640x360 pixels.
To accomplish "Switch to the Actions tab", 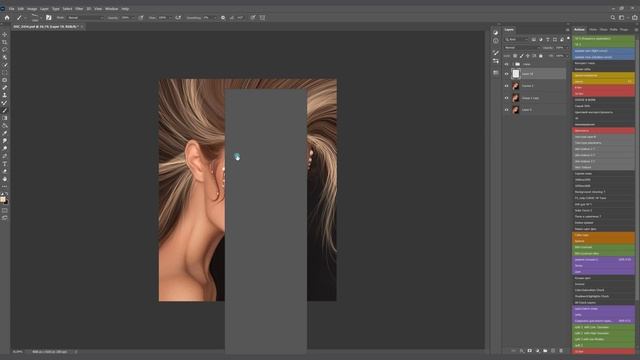I will (x=579, y=30).
